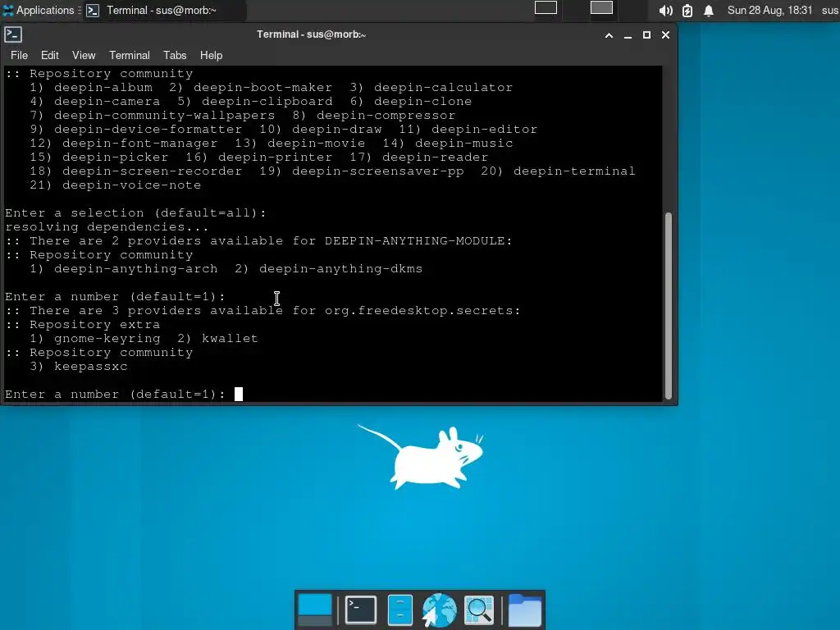Viewport: 840px width, 630px height.
Task: Click 'DEEPIN-ANYTHING-MODULE' in terminal output
Action: point(414,241)
